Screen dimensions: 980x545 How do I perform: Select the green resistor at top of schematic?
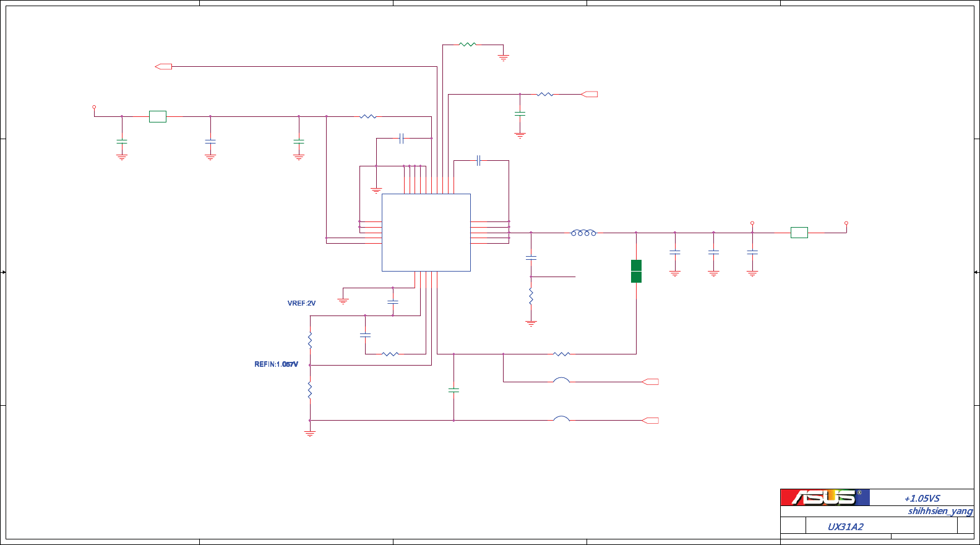[x=467, y=45]
